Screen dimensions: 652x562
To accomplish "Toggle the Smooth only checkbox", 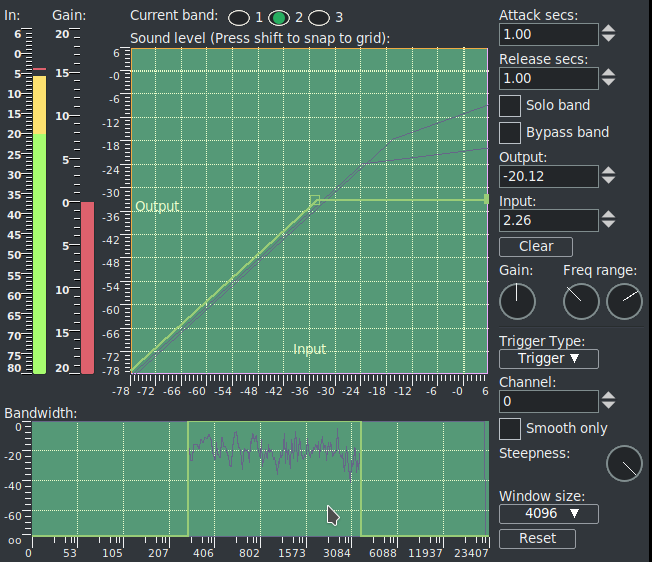I will point(510,428).
